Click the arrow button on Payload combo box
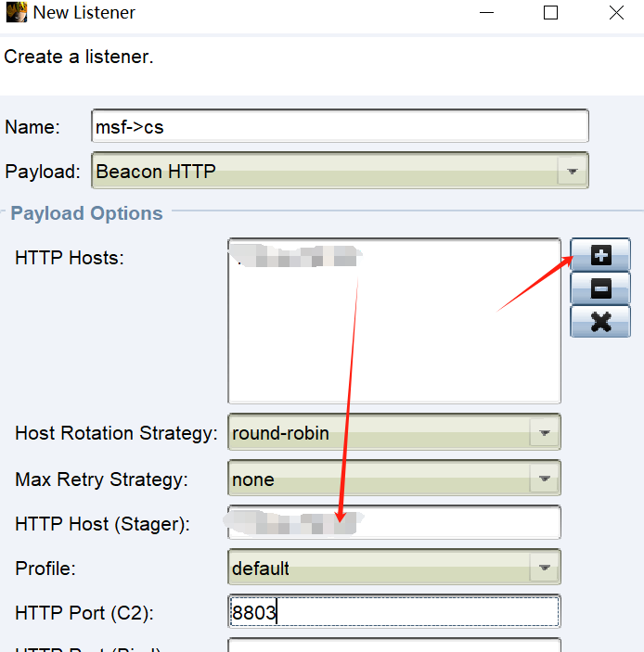 [x=572, y=172]
